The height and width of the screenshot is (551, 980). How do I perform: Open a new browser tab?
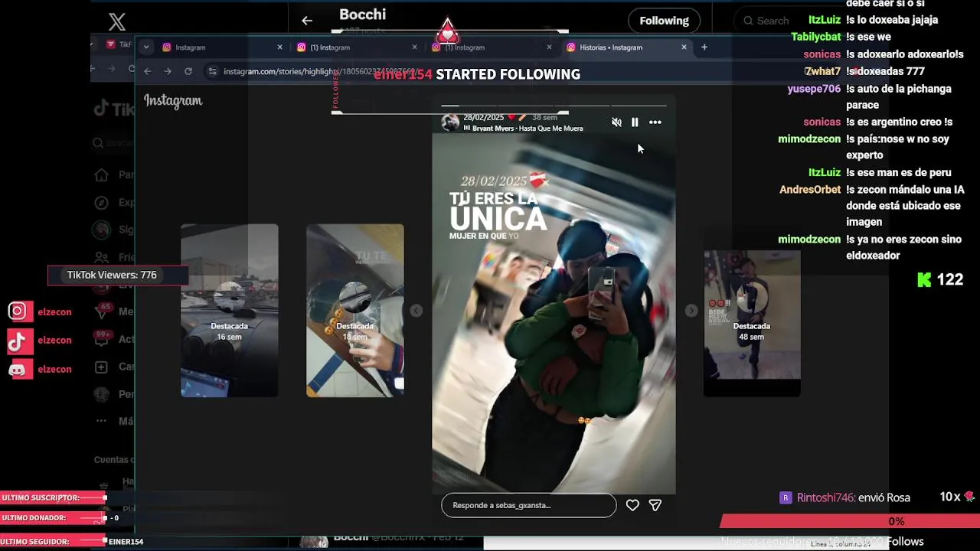(704, 47)
